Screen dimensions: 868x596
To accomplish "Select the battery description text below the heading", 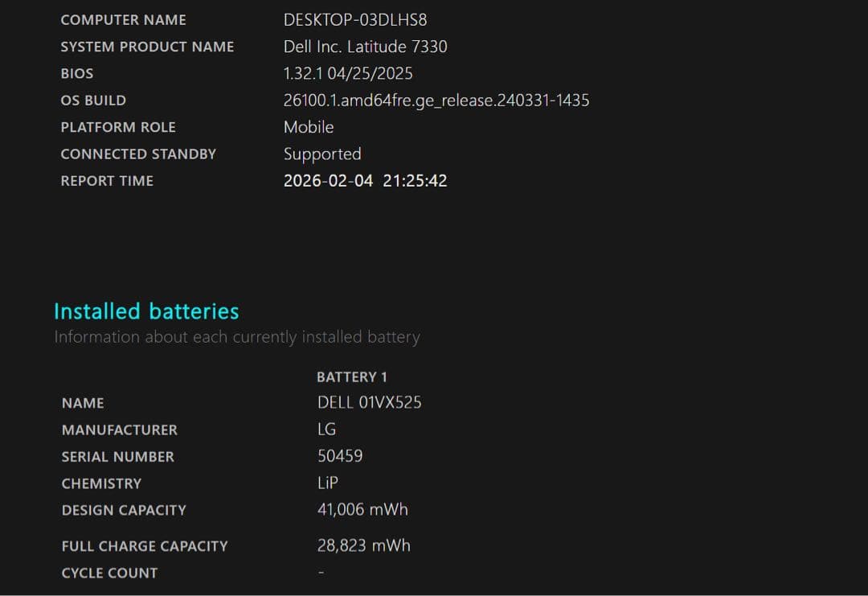I will tap(236, 336).
